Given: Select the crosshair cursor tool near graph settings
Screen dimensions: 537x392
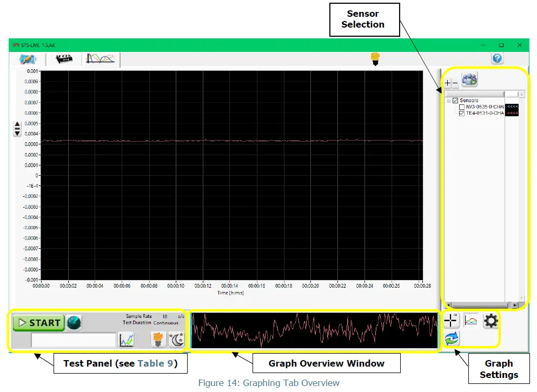Looking at the screenshot, I should (451, 320).
